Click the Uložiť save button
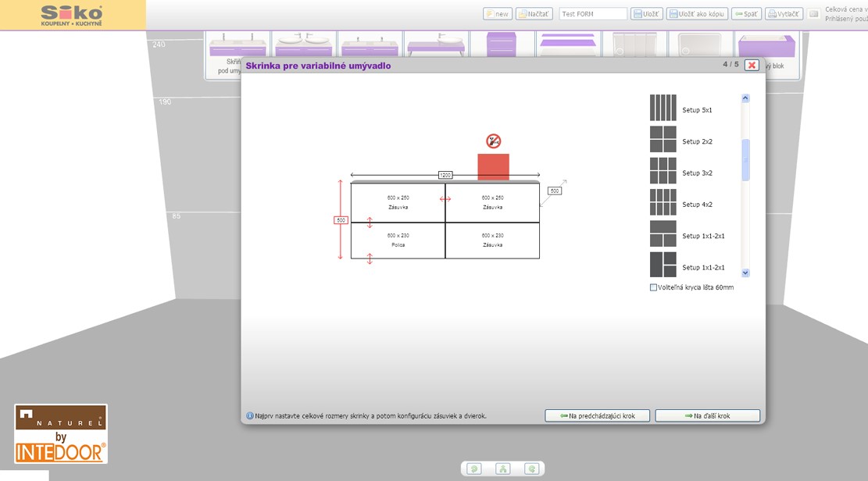The width and height of the screenshot is (868, 481). 647,14
